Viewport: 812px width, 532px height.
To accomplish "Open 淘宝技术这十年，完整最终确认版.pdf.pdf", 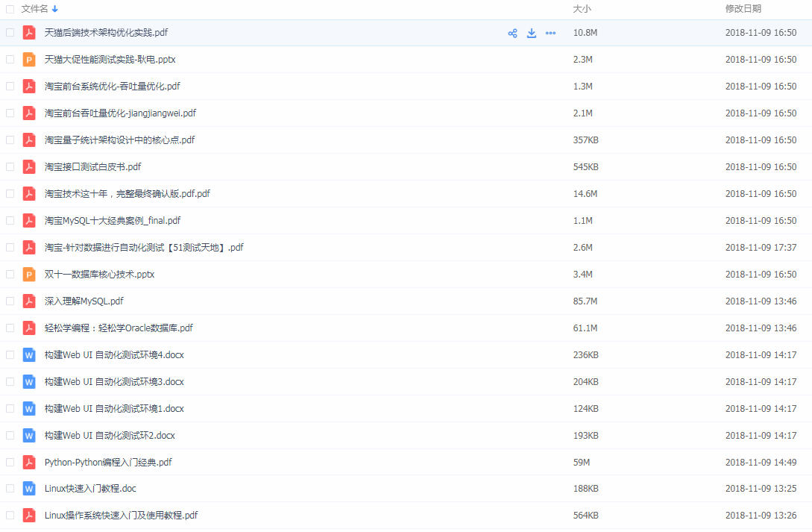I will click(x=127, y=194).
